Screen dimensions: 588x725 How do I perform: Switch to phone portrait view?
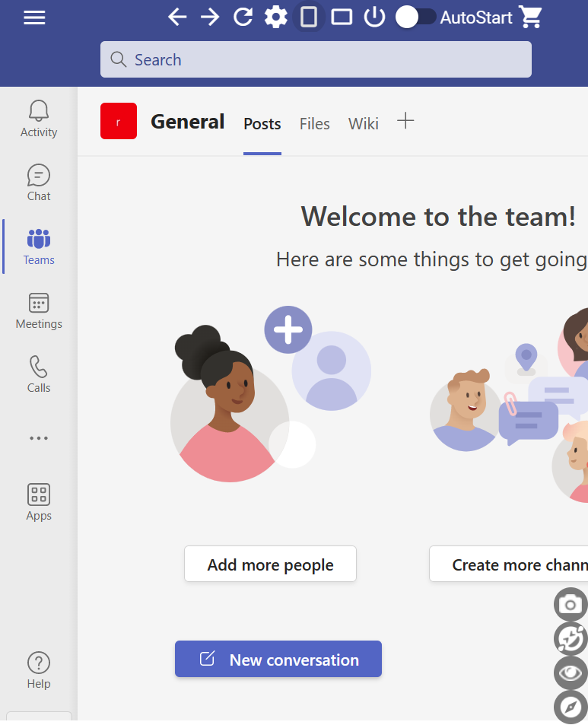[x=308, y=17]
